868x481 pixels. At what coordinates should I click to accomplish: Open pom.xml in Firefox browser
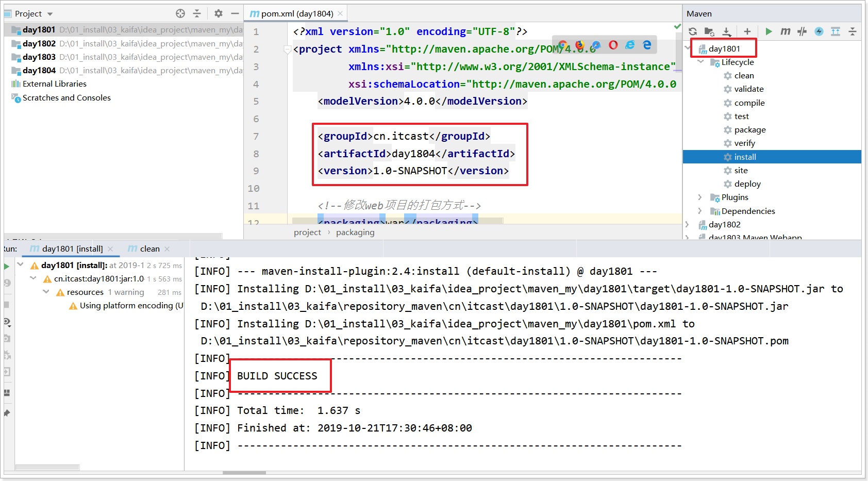(x=580, y=45)
